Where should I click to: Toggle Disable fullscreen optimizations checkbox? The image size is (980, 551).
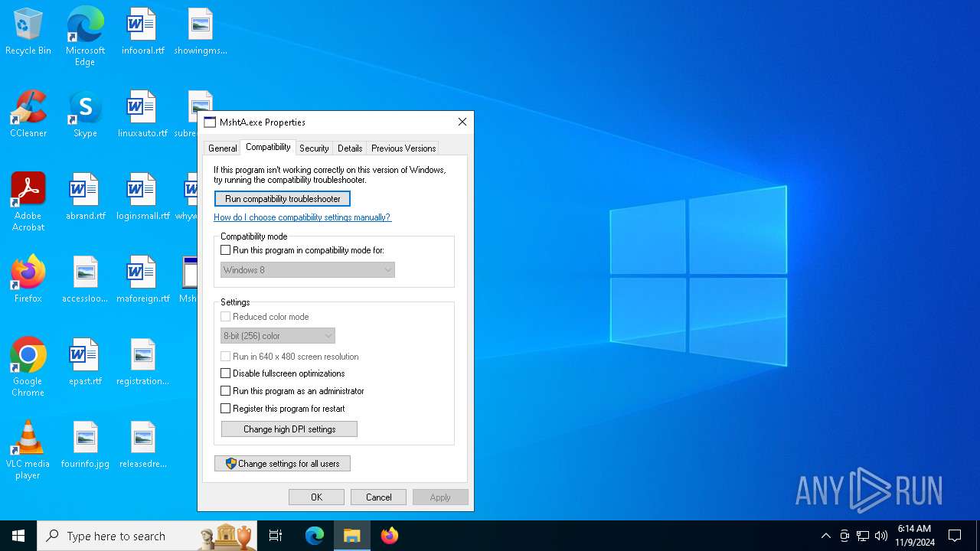pos(226,373)
